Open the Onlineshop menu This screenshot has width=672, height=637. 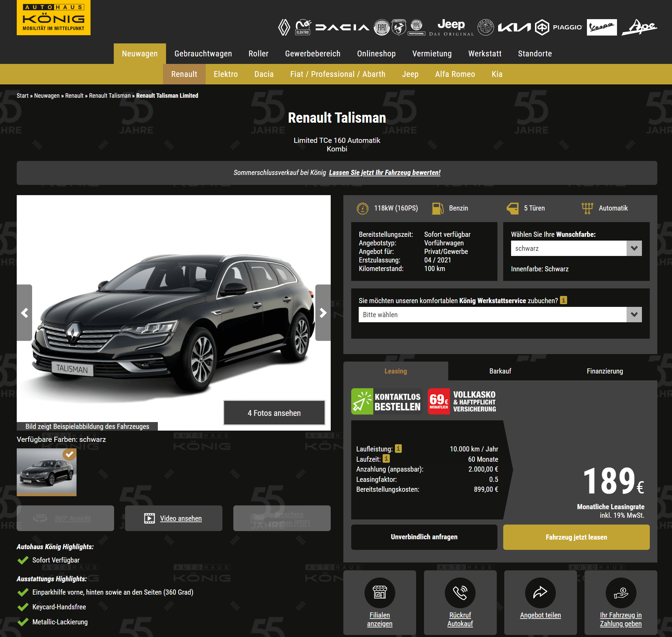coord(376,54)
